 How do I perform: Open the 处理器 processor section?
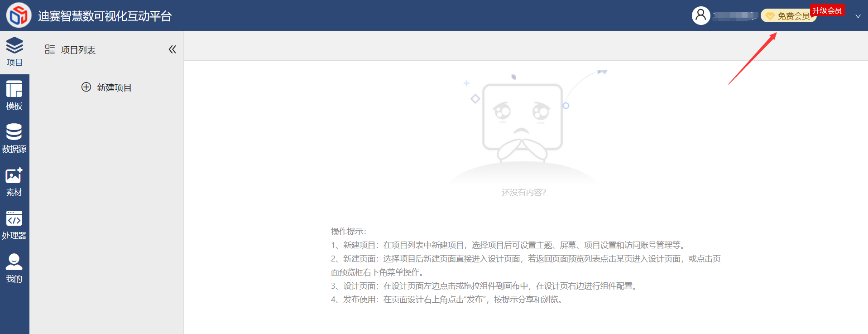14,225
